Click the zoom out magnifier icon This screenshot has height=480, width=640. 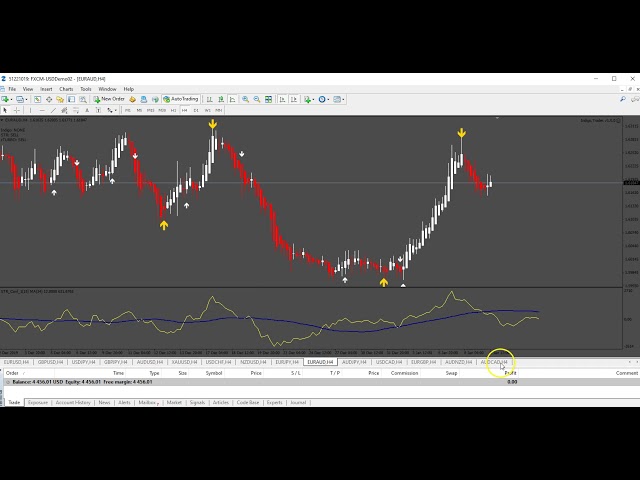257,99
